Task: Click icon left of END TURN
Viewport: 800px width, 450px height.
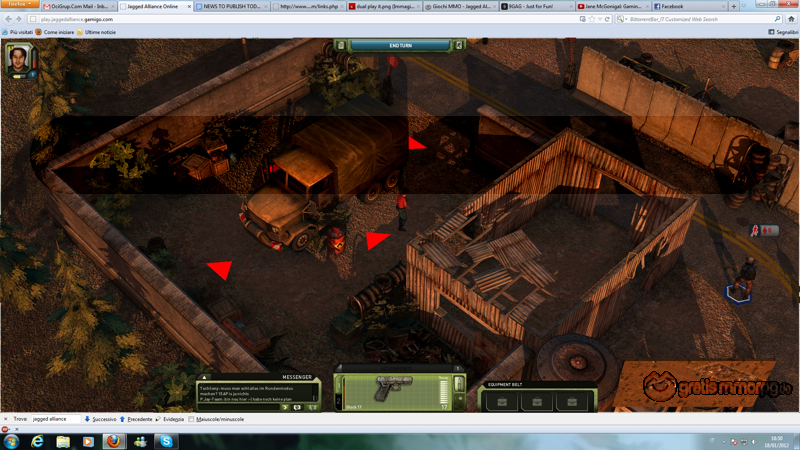Action: pyautogui.click(x=341, y=45)
